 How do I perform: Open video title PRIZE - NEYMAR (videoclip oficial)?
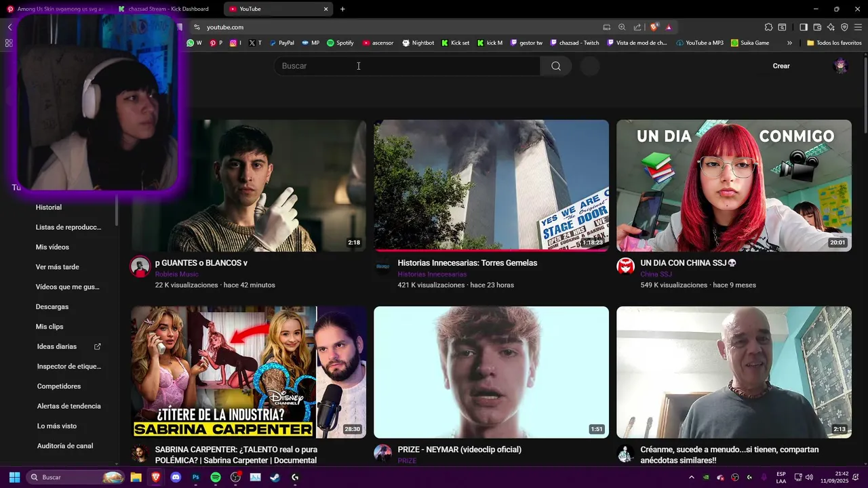coord(459,449)
